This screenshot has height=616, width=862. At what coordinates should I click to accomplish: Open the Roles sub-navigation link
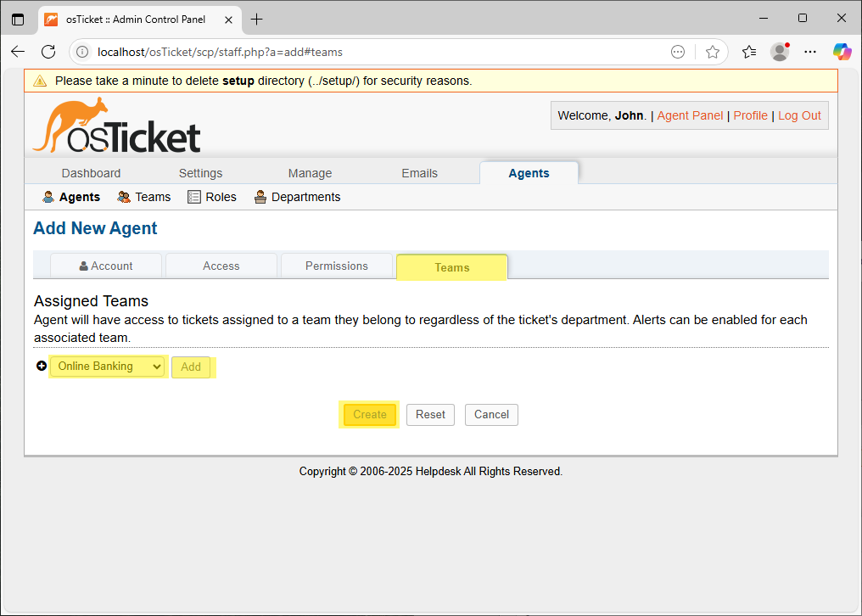point(221,197)
